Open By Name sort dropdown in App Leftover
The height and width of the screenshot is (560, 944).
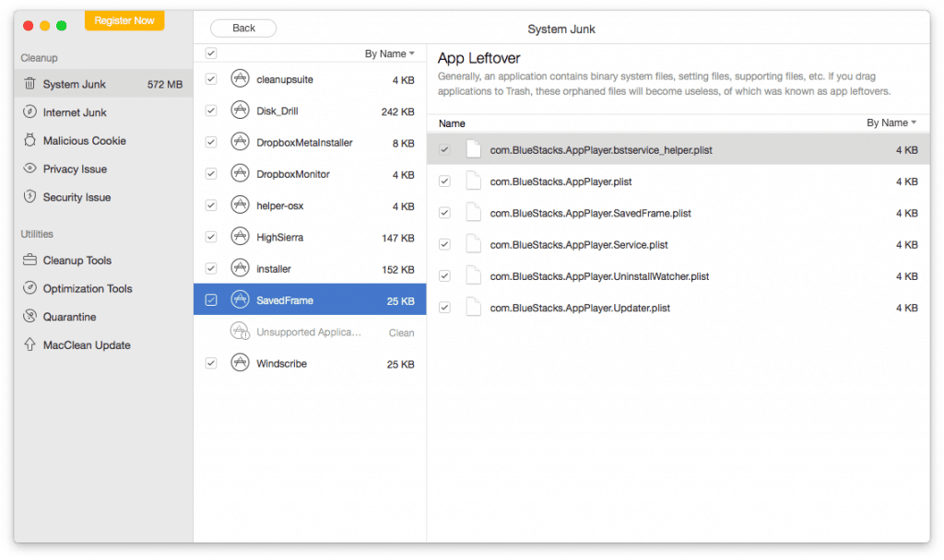click(891, 122)
